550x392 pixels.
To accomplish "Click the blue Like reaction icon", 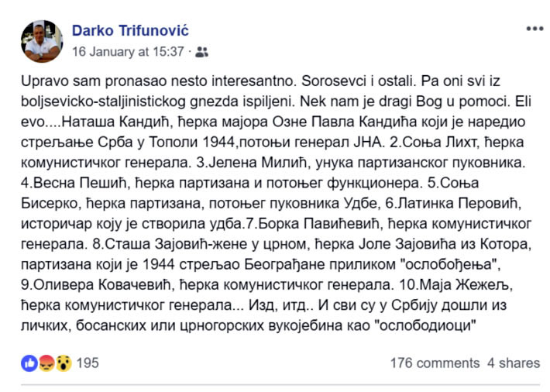I will point(29,363).
